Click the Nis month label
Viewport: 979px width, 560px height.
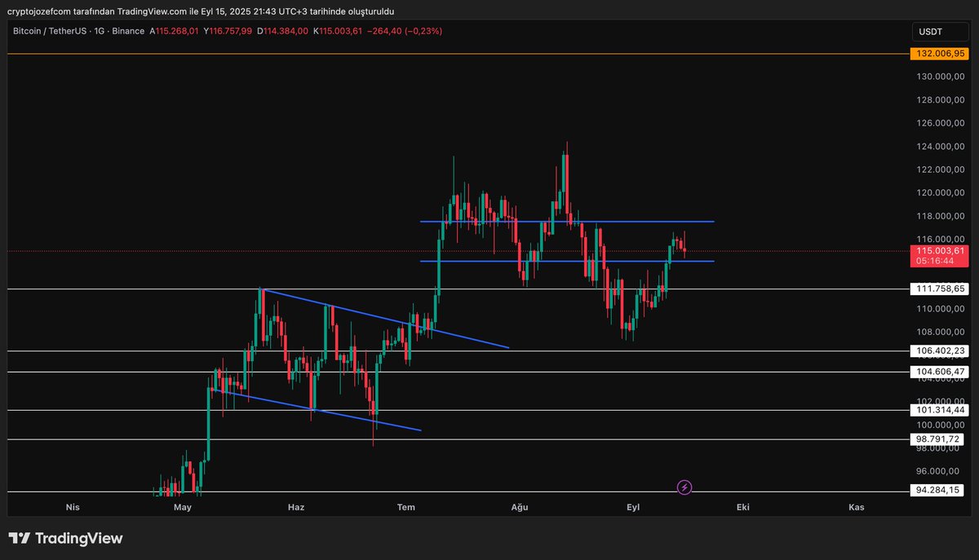tap(73, 507)
